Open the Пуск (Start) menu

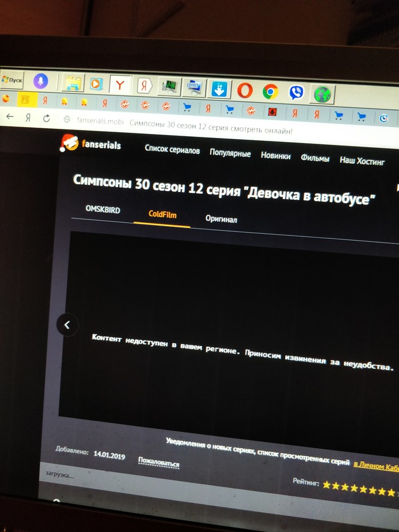click(13, 80)
